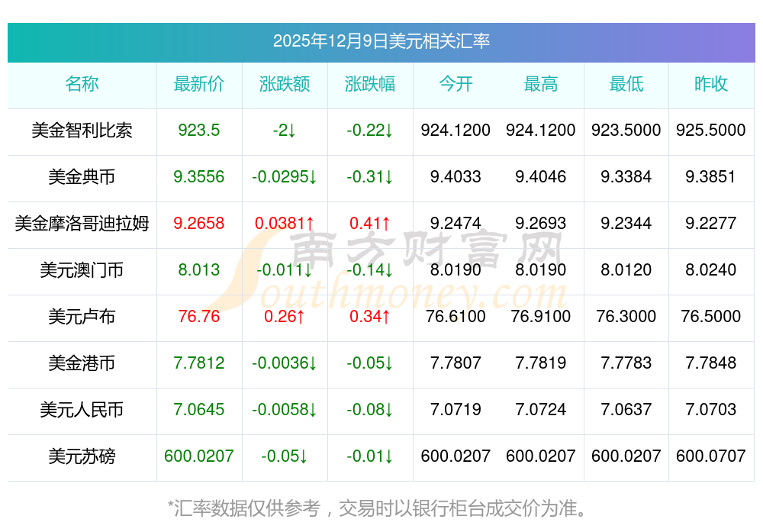
Task: Click the 涨跌额 column header
Action: coord(285,84)
